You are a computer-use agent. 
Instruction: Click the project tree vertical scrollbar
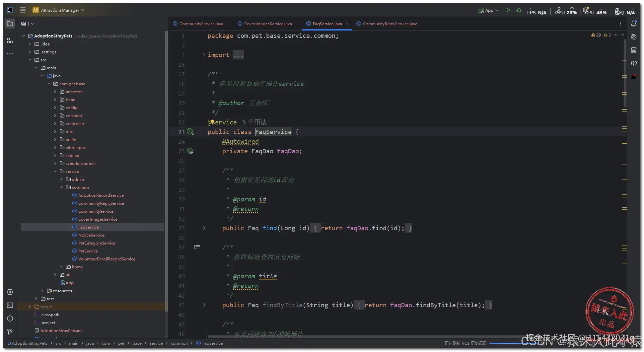tap(166, 171)
